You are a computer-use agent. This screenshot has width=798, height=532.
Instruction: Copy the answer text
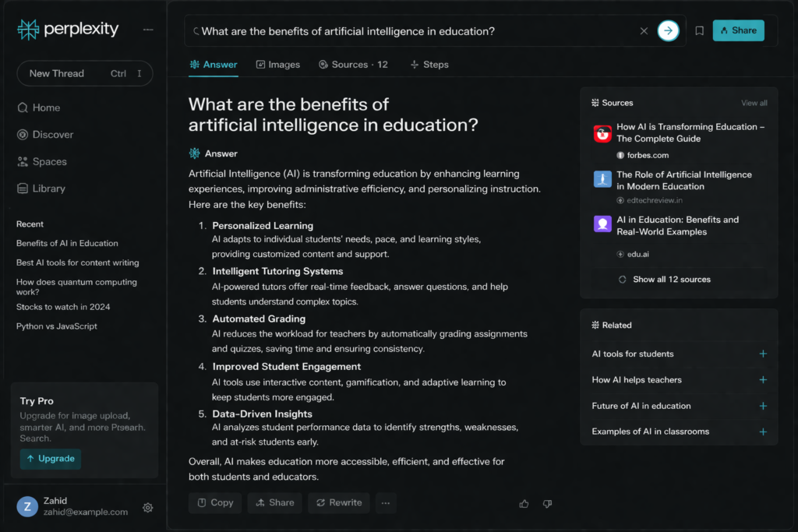pyautogui.click(x=215, y=503)
